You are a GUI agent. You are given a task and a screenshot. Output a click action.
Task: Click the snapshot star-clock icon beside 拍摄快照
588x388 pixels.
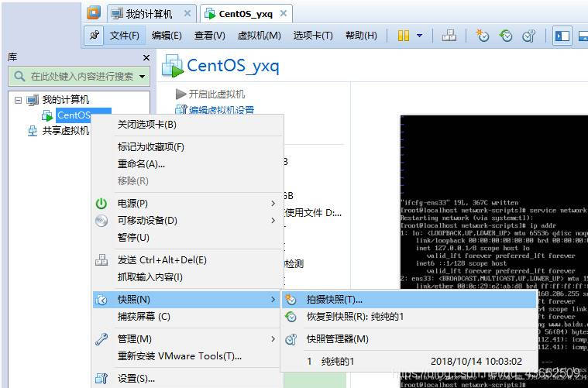pyautogui.click(x=291, y=300)
